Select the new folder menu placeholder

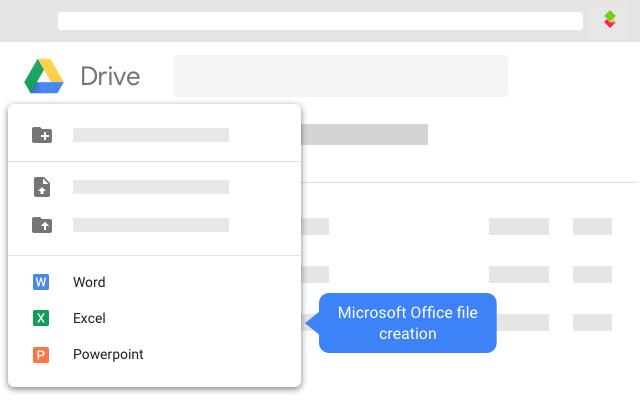pyautogui.click(x=151, y=135)
